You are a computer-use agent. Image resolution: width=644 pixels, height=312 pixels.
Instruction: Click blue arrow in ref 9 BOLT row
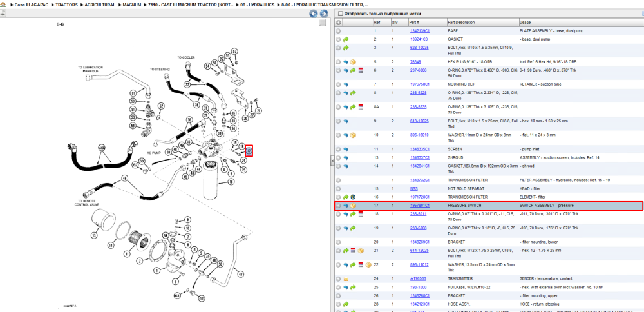coord(346,121)
